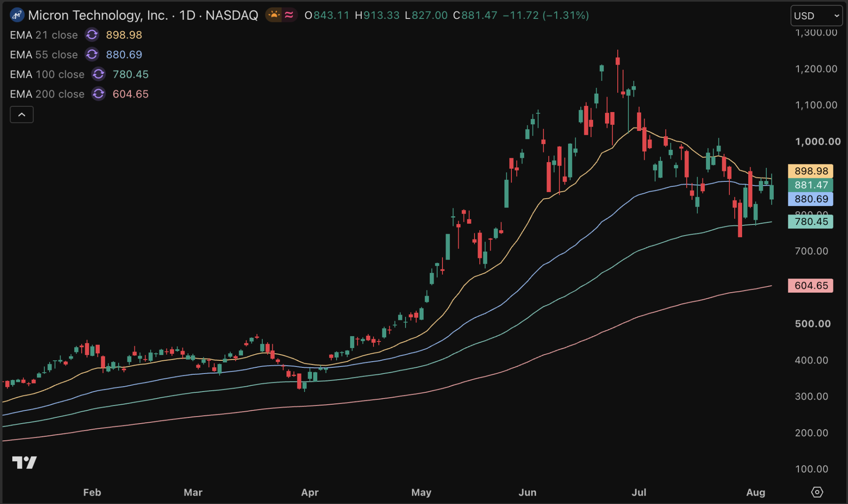Click the 700.00 price axis tick
This screenshot has height=504, width=848.
[812, 251]
